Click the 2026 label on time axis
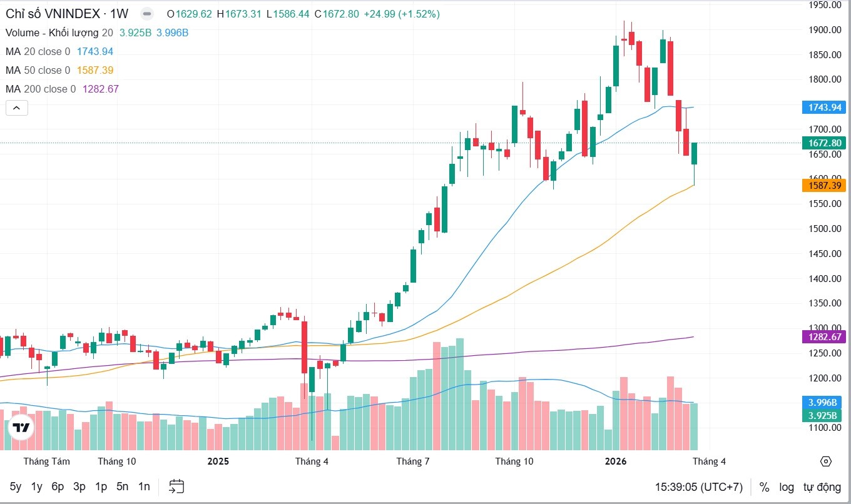 pyautogui.click(x=616, y=461)
